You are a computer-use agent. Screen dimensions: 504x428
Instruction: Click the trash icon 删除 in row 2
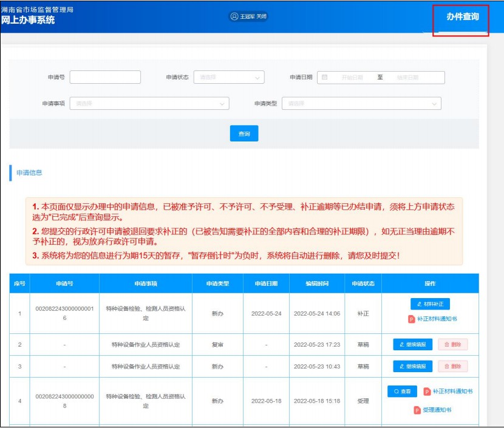coord(447,345)
